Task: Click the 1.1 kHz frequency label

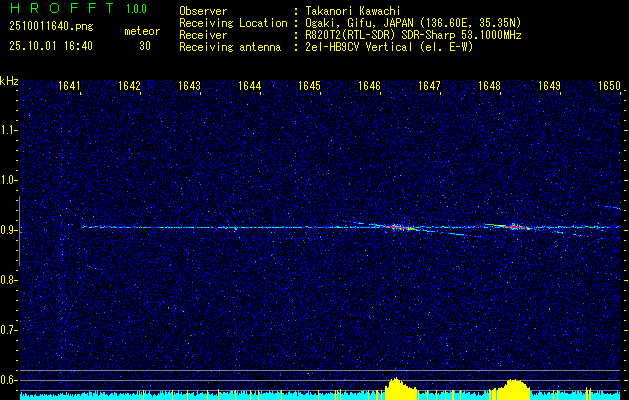Action: pyautogui.click(x=8, y=130)
